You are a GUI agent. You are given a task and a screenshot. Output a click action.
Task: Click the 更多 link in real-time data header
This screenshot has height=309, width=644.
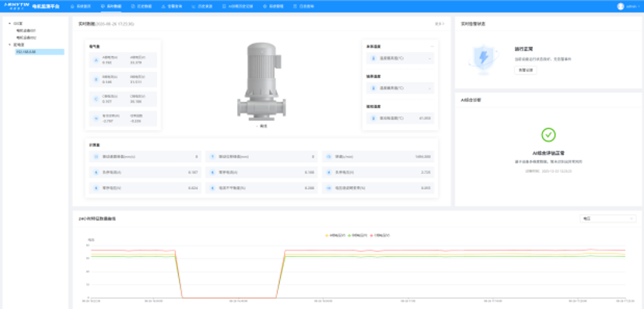[x=439, y=24]
